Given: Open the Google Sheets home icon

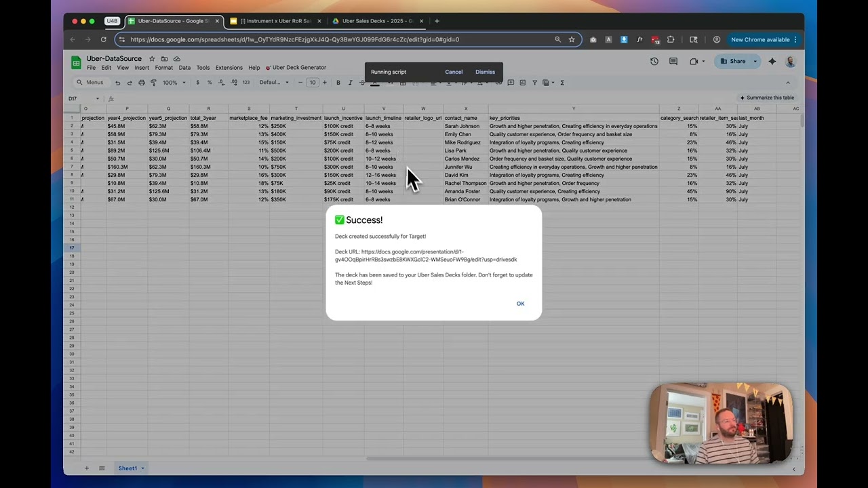Looking at the screenshot, I should pos(76,62).
